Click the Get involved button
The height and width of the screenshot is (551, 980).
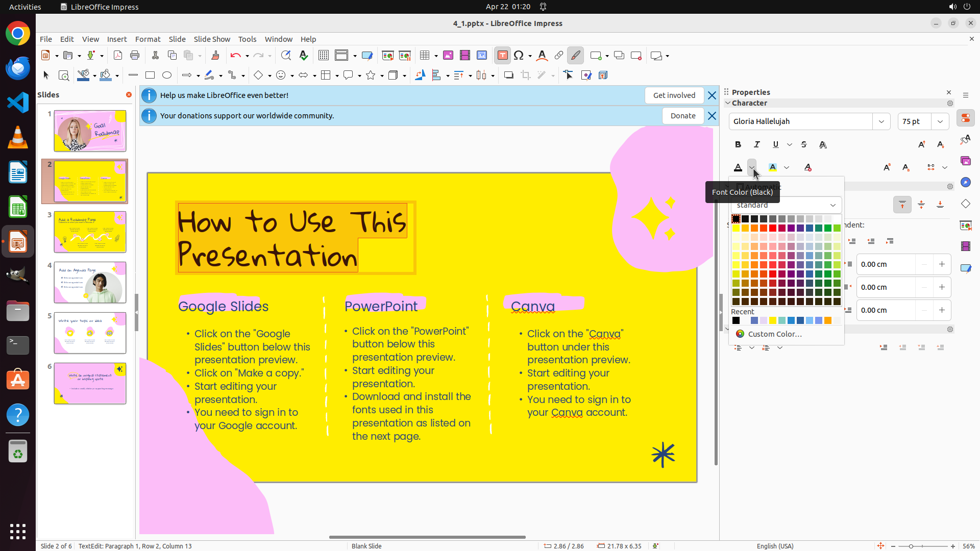[x=674, y=95]
